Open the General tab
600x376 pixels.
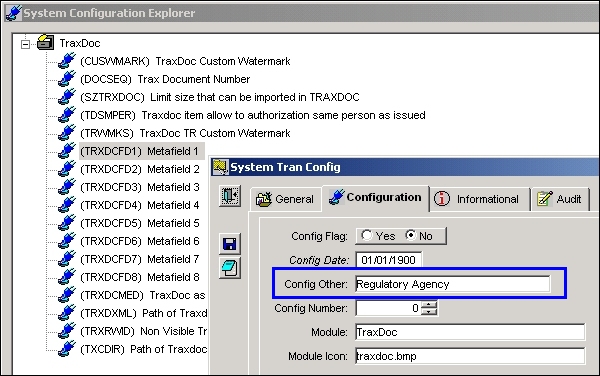click(x=285, y=199)
